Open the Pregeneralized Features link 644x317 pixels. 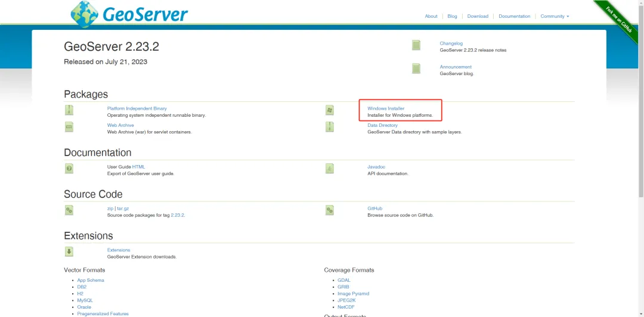coord(103,313)
